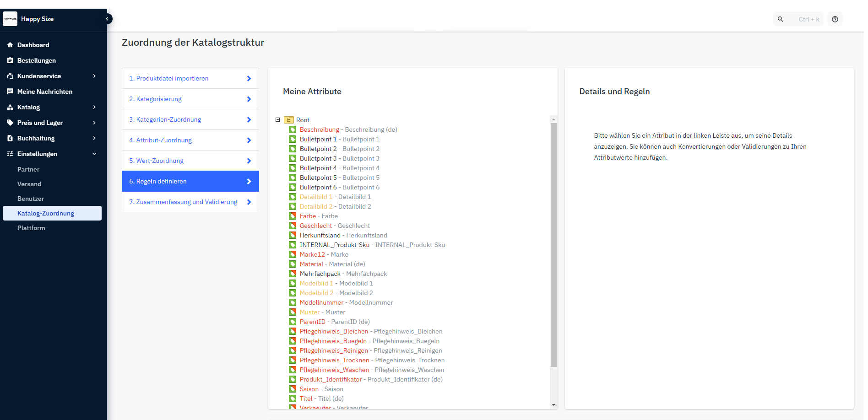Image resolution: width=868 pixels, height=420 pixels.
Task: Go to step 7 Zusammenfassung und Validierung
Action: pos(190,202)
